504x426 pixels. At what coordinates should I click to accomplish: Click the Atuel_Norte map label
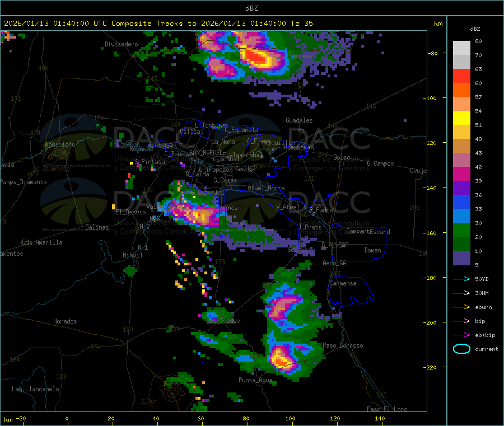[266, 188]
